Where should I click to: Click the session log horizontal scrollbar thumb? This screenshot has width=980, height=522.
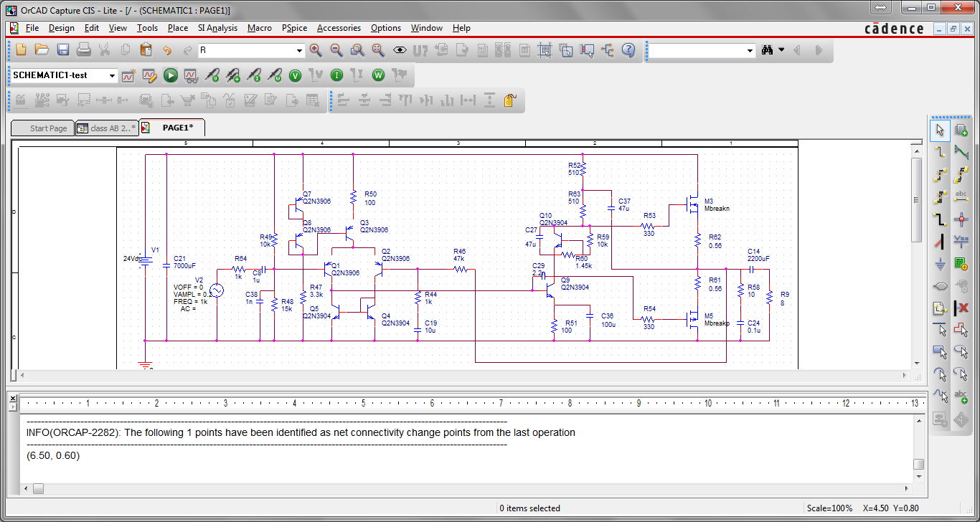(x=38, y=488)
